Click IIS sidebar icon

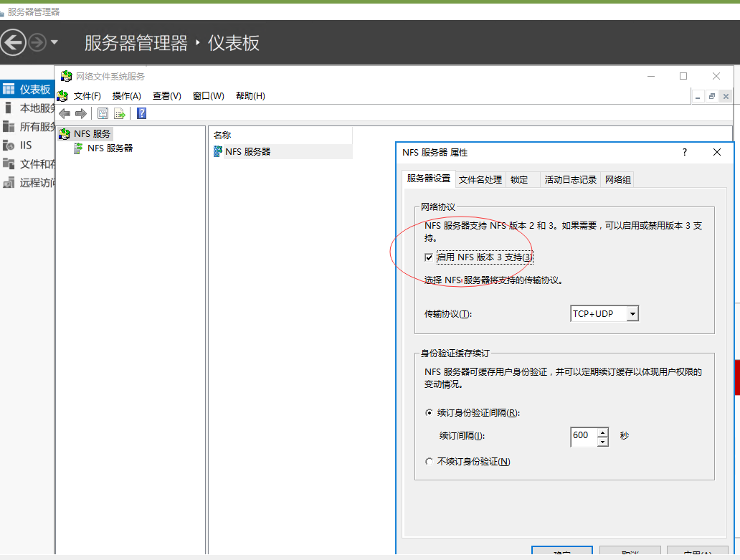click(9, 146)
